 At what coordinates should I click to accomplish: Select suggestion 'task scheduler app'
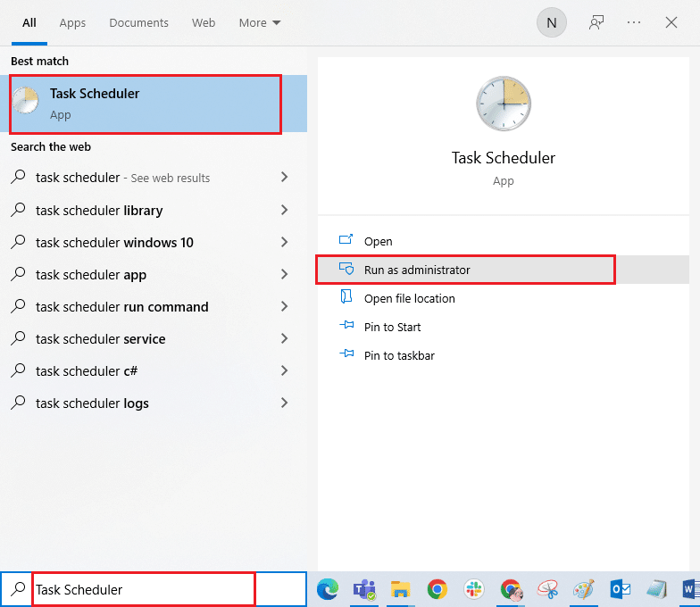(x=154, y=274)
